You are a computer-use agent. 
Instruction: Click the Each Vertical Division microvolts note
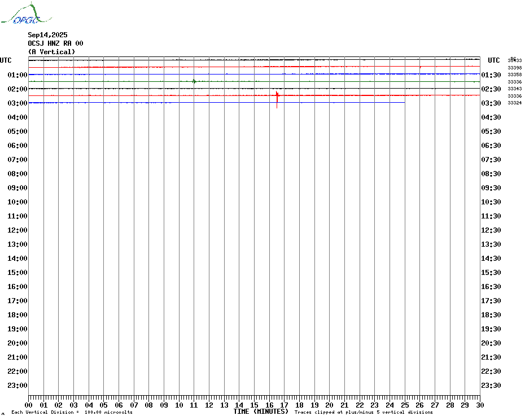tap(72, 412)
